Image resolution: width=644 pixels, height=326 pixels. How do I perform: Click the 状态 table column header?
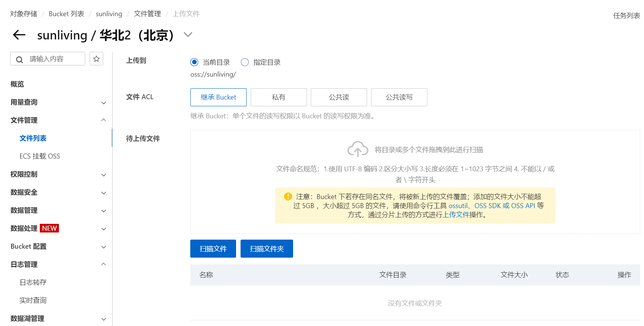tap(562, 275)
